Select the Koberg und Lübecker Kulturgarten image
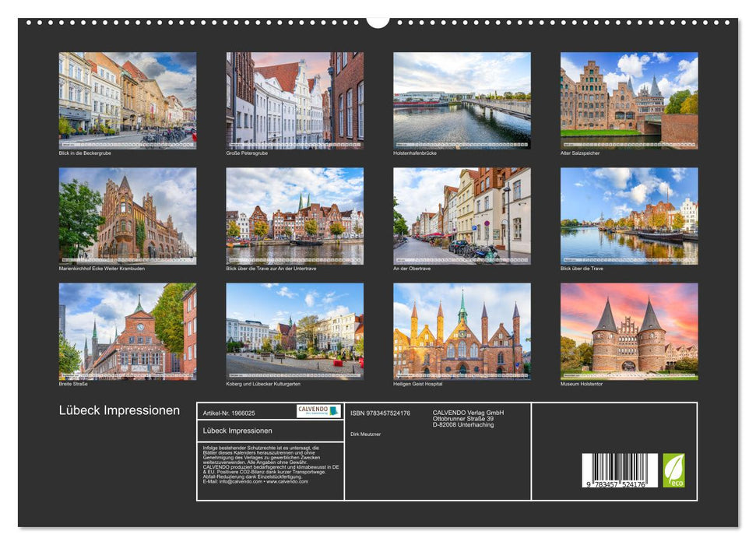 click(x=294, y=331)
